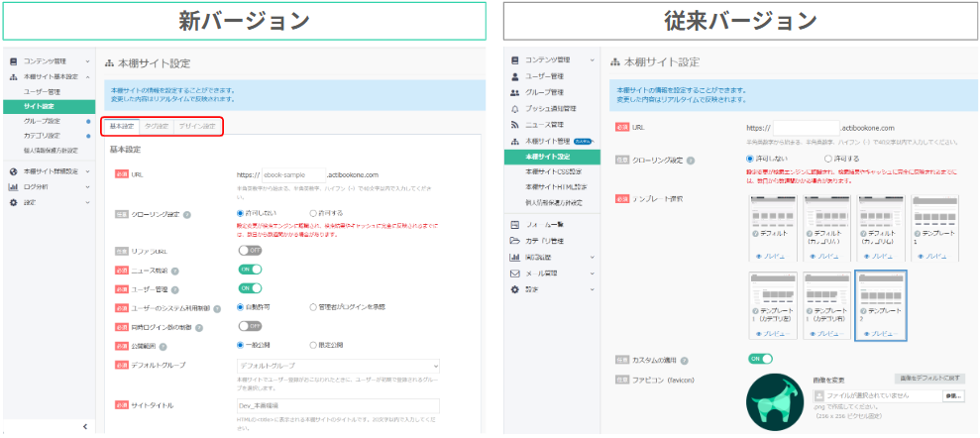Screen dimensions: 980x438
Task: Click the bell icon beside プッシュ通知管理
Action: point(515,108)
